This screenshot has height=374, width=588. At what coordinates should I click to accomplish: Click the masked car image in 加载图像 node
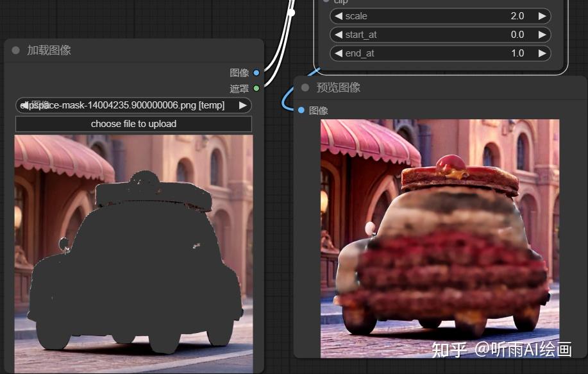pos(133,254)
